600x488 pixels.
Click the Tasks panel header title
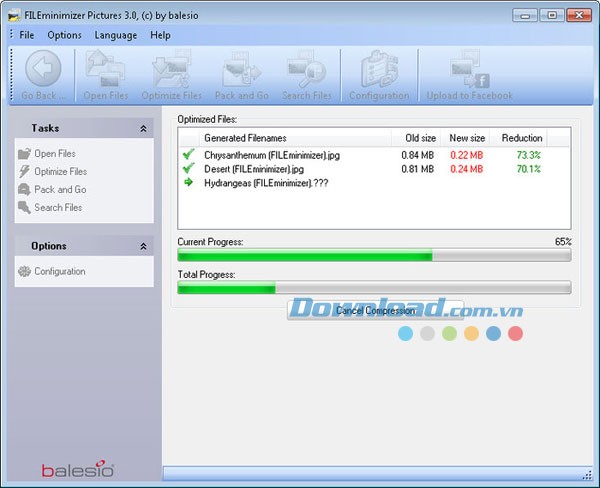pyautogui.click(x=45, y=128)
